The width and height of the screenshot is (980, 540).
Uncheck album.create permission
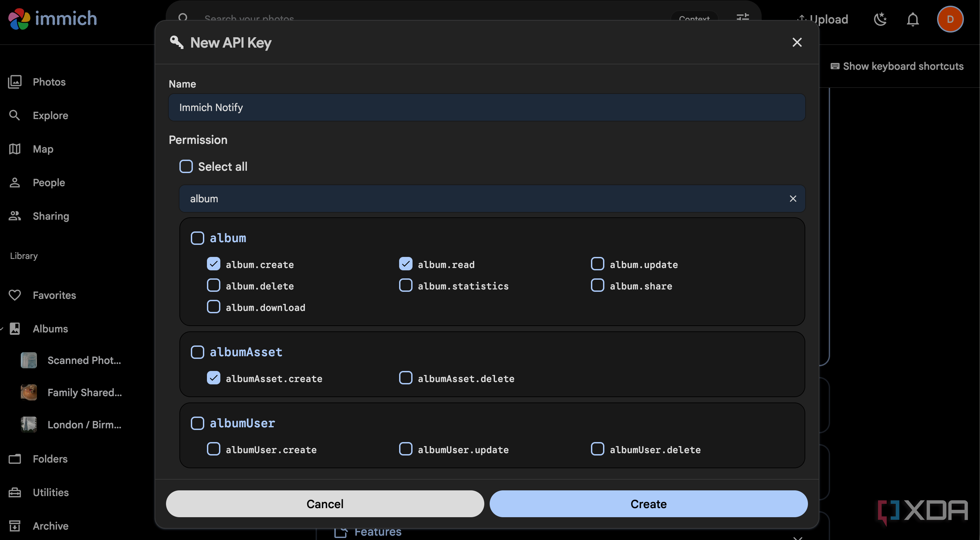(213, 264)
